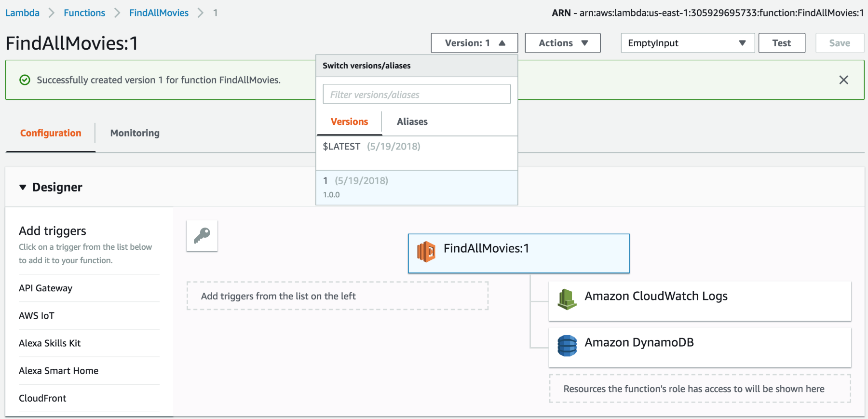The image size is (868, 419).
Task: Select the $LATEST version entry
Action: point(417,153)
